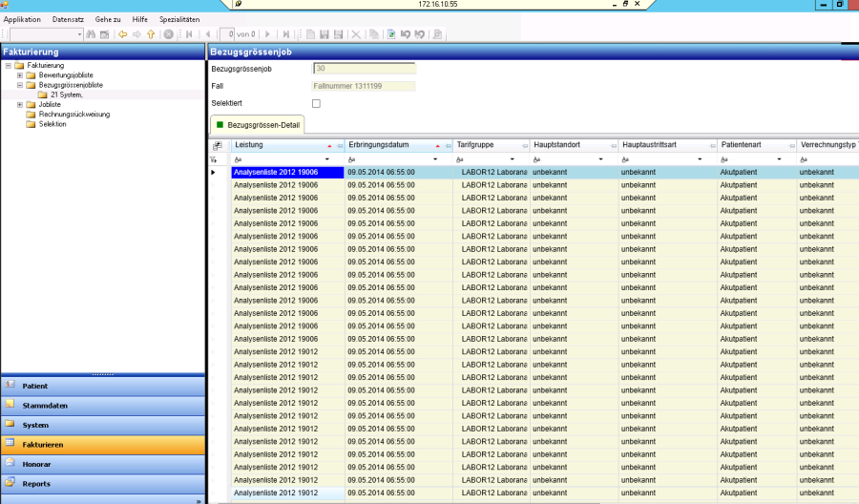Click the refresh icon in the toolbar
Viewport: 859px width, 504px height.
(391, 34)
